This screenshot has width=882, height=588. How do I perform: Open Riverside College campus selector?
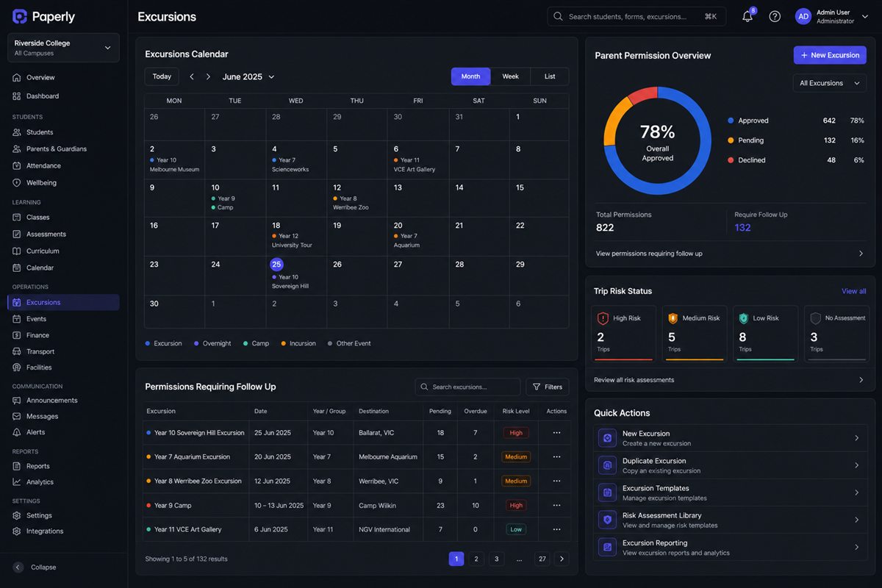[x=63, y=48]
